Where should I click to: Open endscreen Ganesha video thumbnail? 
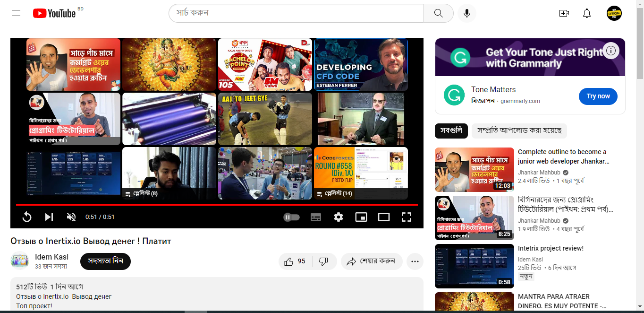169,64
